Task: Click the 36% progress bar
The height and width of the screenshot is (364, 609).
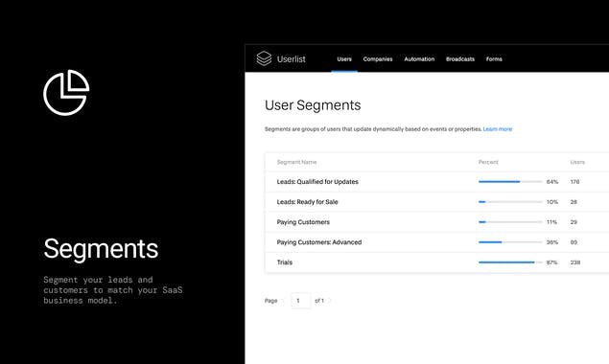Action: [x=510, y=242]
